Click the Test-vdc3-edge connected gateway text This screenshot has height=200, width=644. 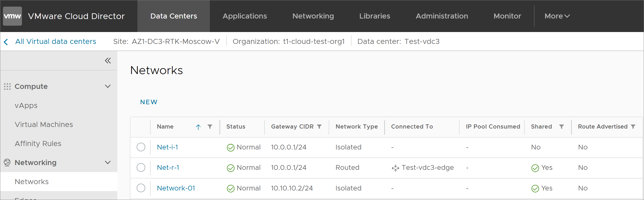pos(428,168)
